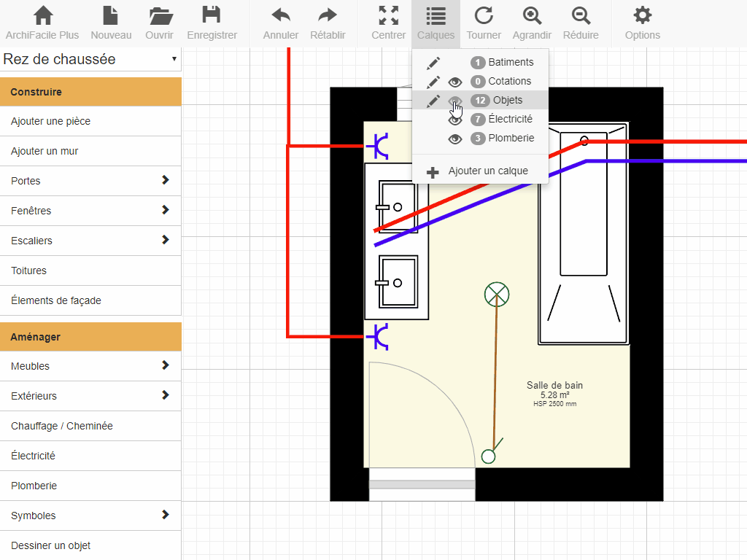The height and width of the screenshot is (560, 747).
Task: Expand the Meubles submenu
Action: (90, 366)
